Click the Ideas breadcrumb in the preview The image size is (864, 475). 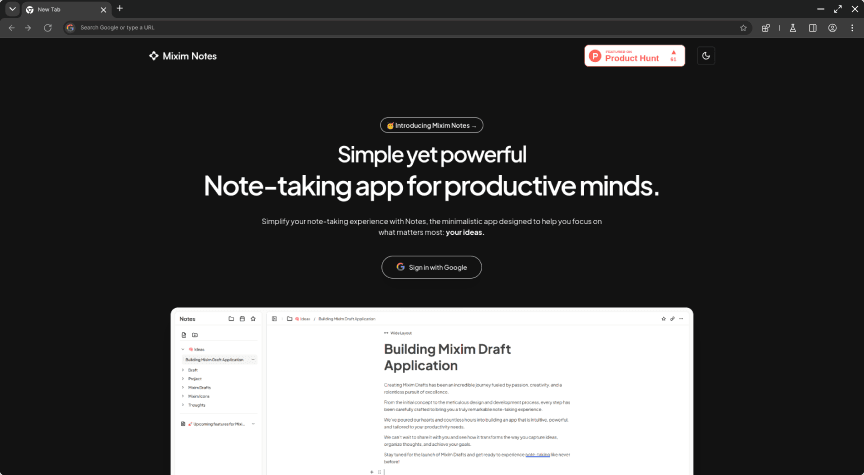pos(303,319)
